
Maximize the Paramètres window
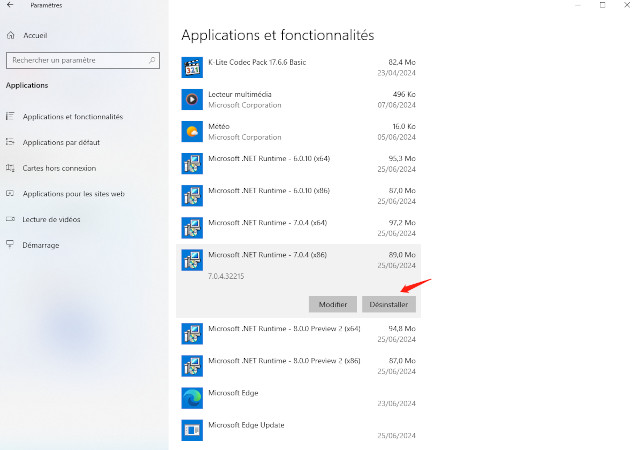click(x=602, y=5)
